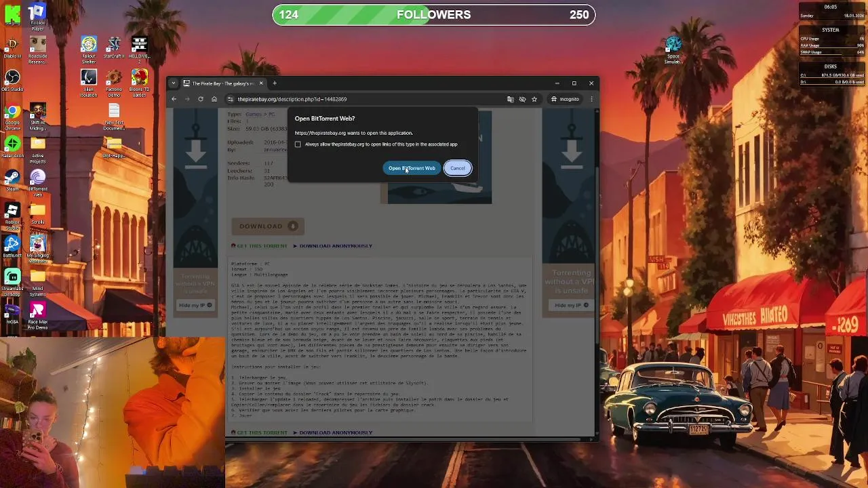Open the Razer Axon desktop icon
Viewport: 868px width, 488px height.
click(12, 147)
